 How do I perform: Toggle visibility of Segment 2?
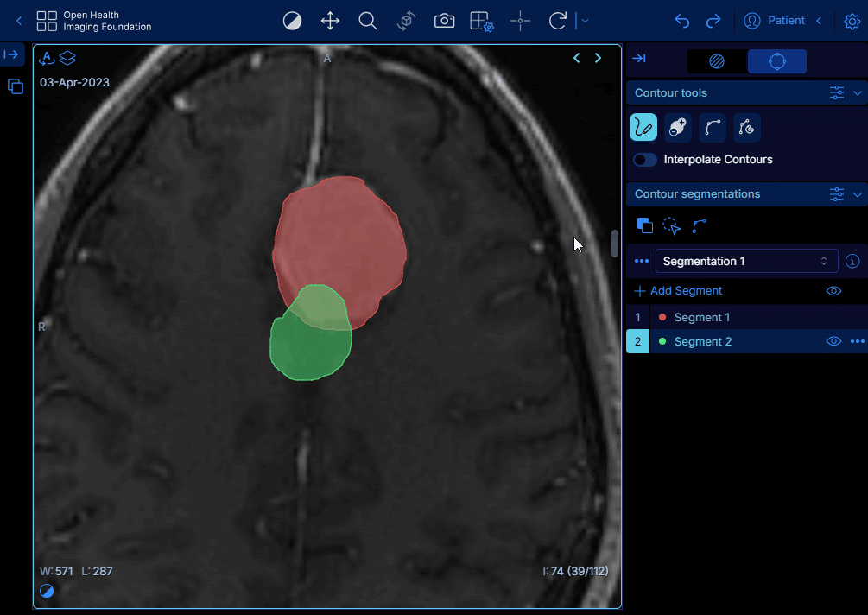click(833, 341)
